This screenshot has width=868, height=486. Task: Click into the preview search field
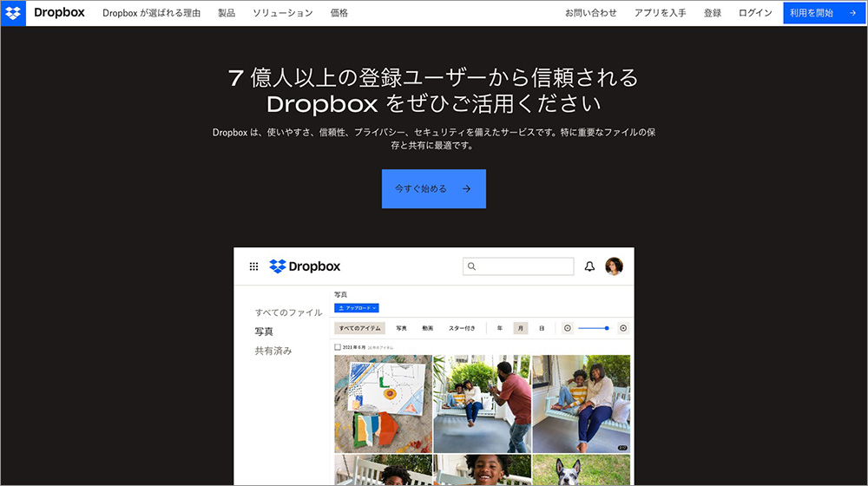pyautogui.click(x=518, y=266)
